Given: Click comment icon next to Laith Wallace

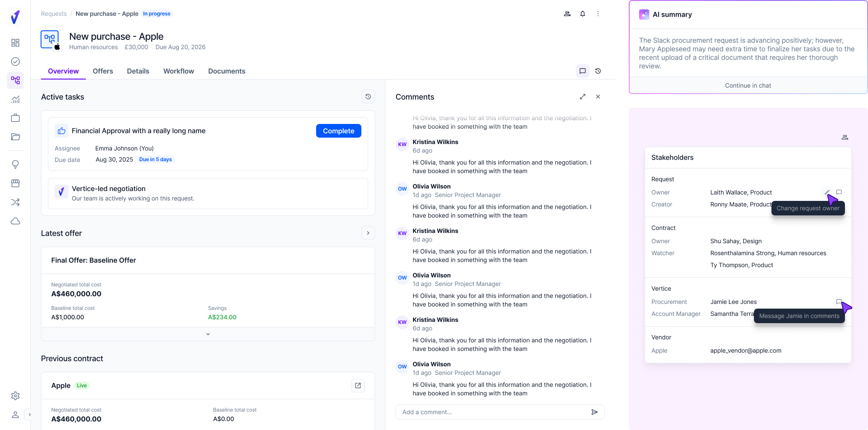Looking at the screenshot, I should coord(839,192).
